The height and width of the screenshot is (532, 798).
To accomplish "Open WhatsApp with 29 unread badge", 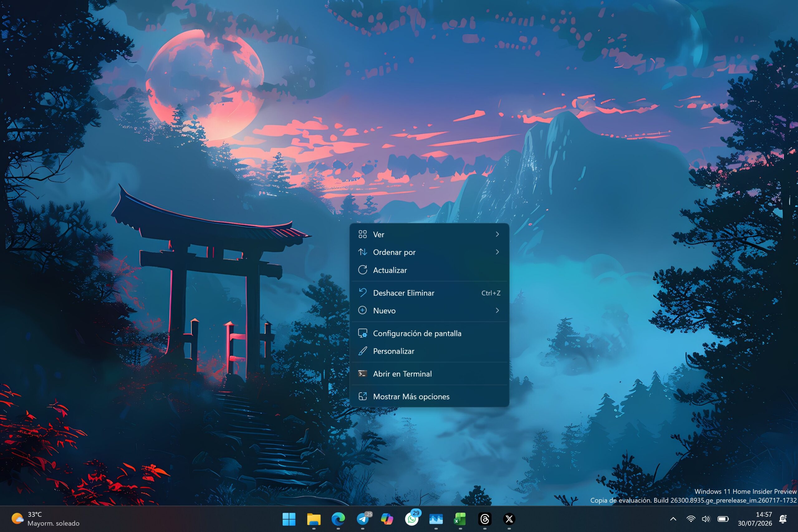I will click(411, 519).
